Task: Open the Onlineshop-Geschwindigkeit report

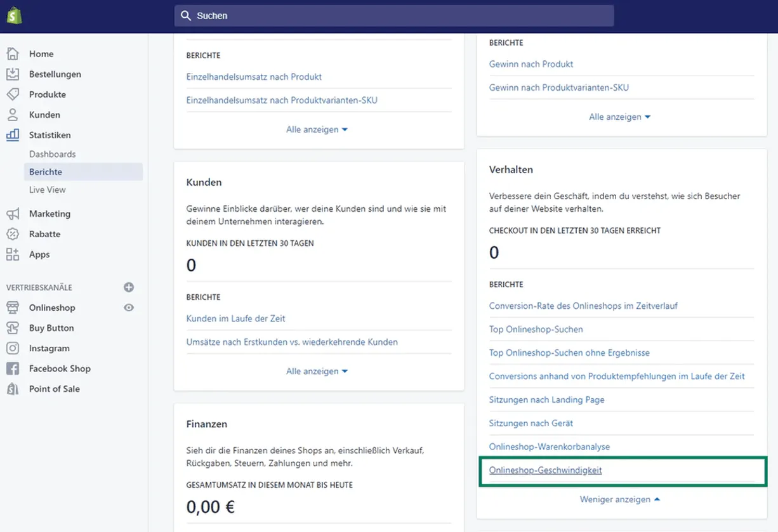Action: tap(545, 470)
